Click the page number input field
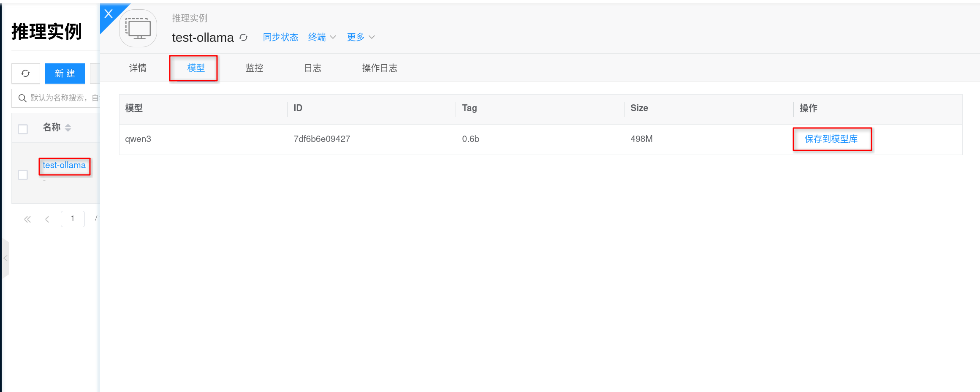Viewport: 980px width, 392px height. [x=73, y=219]
